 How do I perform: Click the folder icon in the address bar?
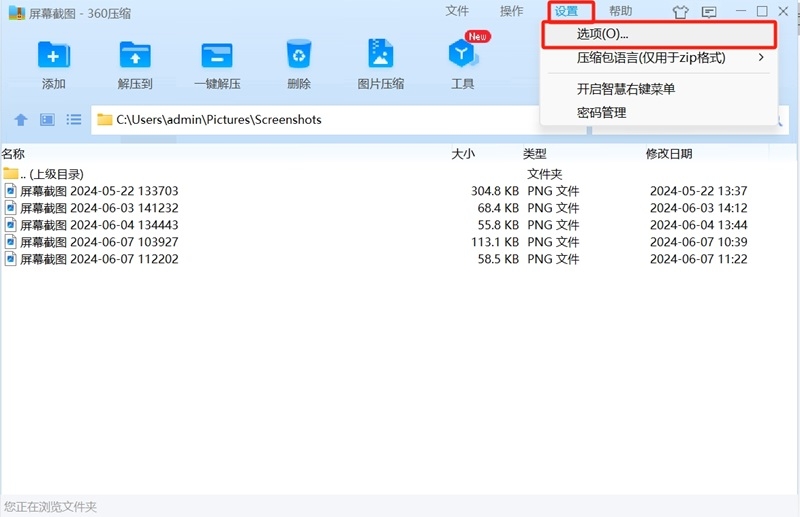tap(105, 119)
